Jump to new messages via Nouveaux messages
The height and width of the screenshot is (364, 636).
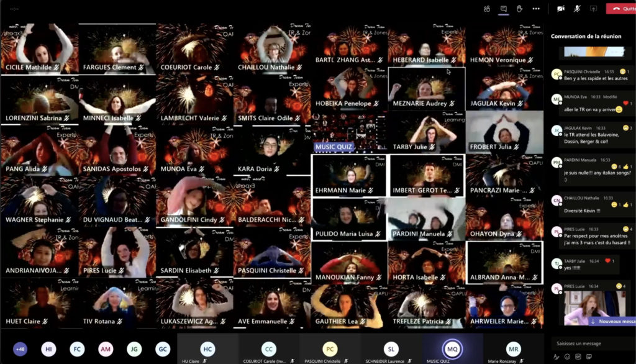click(x=612, y=321)
